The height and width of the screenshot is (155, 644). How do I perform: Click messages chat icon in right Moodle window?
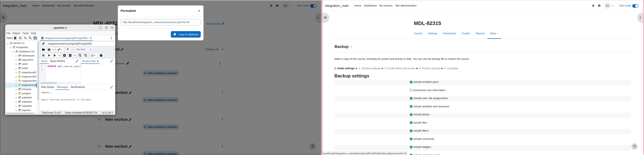coord(599,6)
